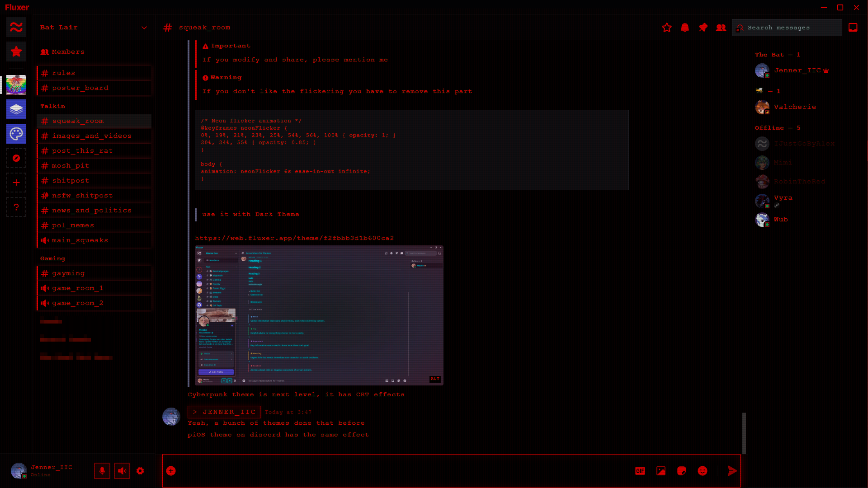Viewport: 868px width, 488px height.
Task: Open the GIF picker button
Action: coord(640,471)
